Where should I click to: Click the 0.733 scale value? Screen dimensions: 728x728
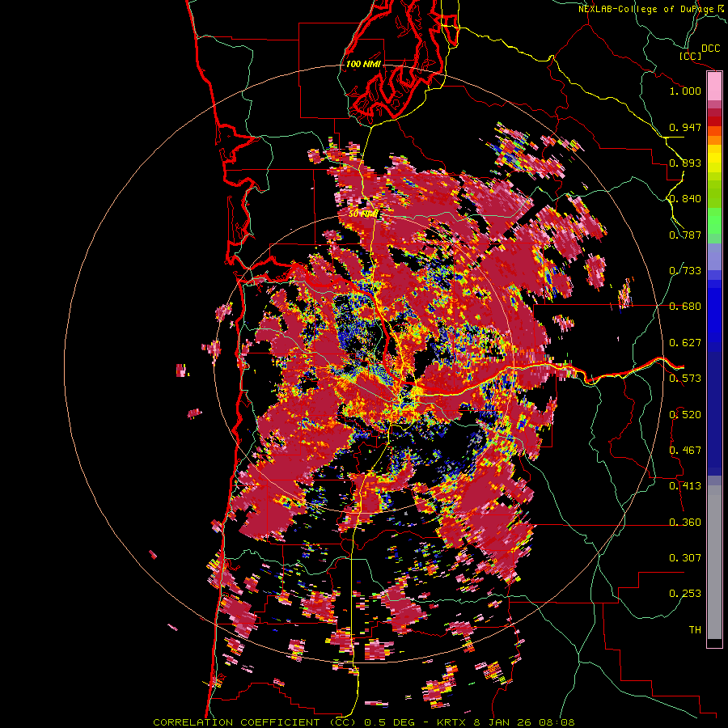pos(685,271)
